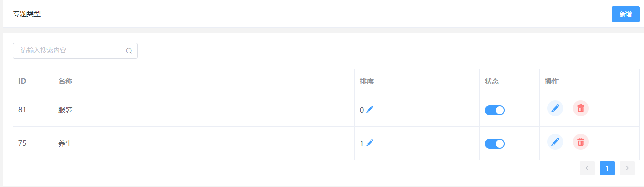Click the search magnifier icon

(129, 51)
